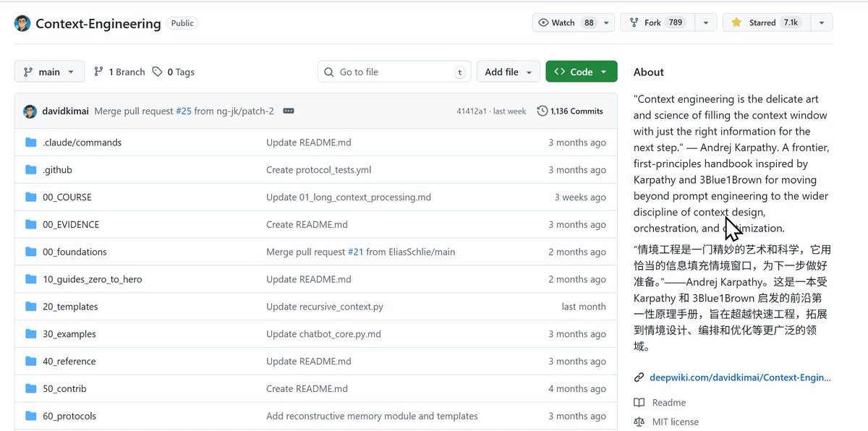Open commit 'Update recursive_context.py'
The width and height of the screenshot is (868, 431).
click(x=325, y=307)
